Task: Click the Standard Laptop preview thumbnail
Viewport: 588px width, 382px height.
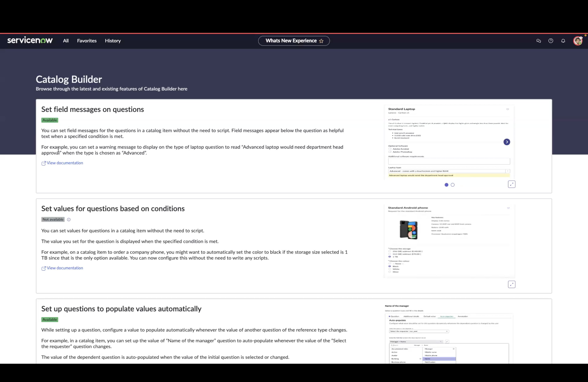Action: (x=449, y=142)
